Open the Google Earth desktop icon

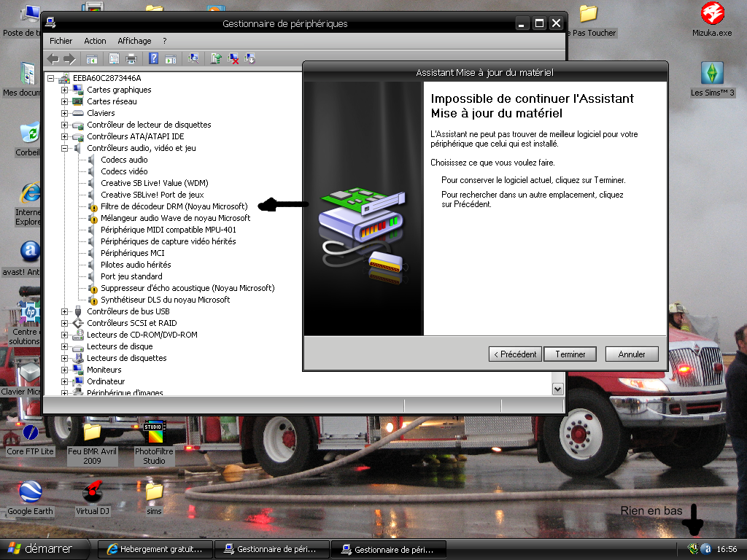tap(30, 492)
